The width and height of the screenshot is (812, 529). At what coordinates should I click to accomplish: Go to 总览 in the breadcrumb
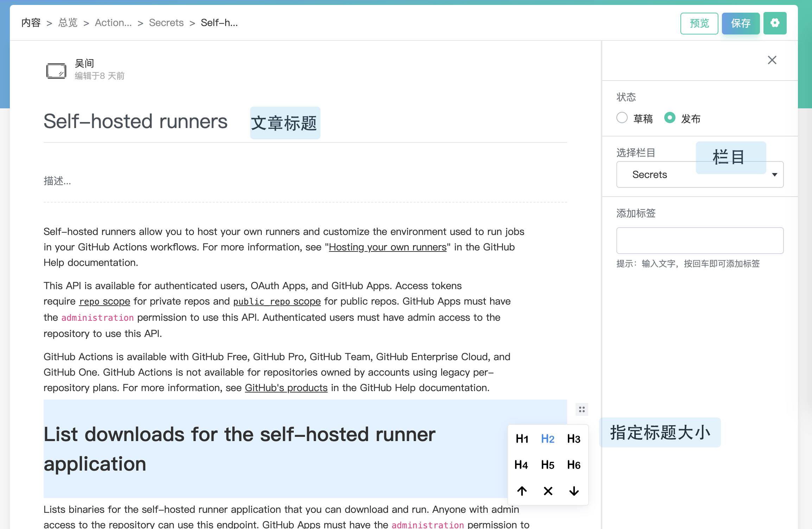point(68,23)
